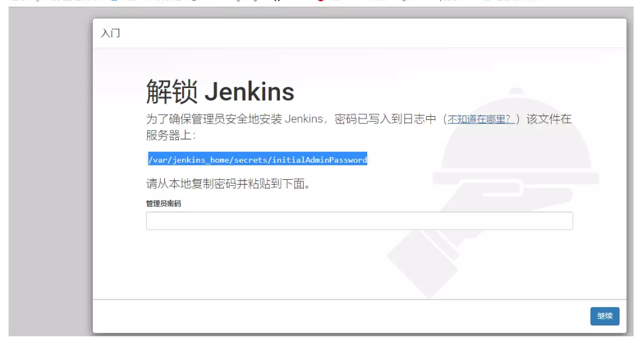The height and width of the screenshot is (343, 644).
Task: Click the 管理员密码 label
Action: pyautogui.click(x=164, y=204)
